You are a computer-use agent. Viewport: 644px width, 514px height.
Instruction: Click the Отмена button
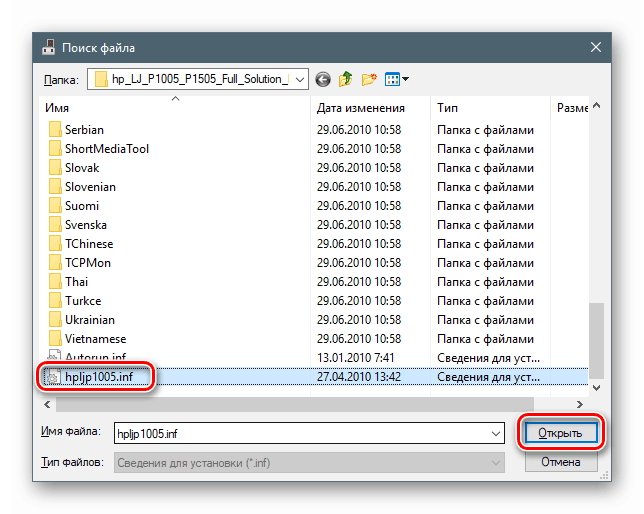tap(561, 462)
